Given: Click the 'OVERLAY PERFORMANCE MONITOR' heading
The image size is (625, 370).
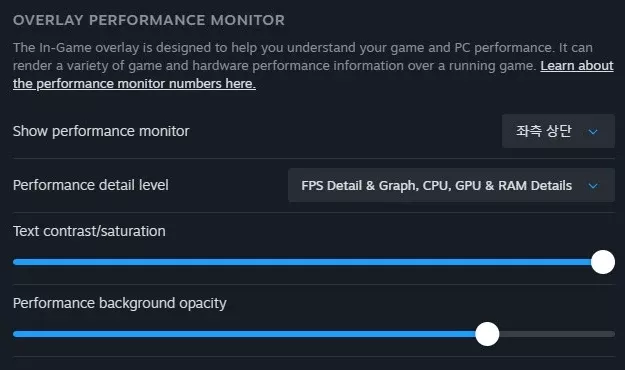Looking at the screenshot, I should tap(149, 20).
